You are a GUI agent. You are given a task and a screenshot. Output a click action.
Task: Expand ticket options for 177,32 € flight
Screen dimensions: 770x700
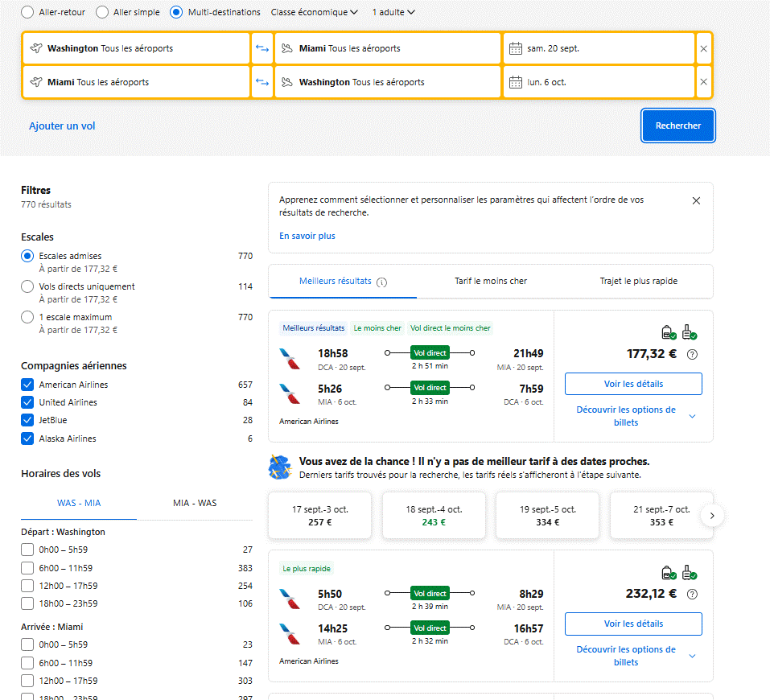click(634, 416)
